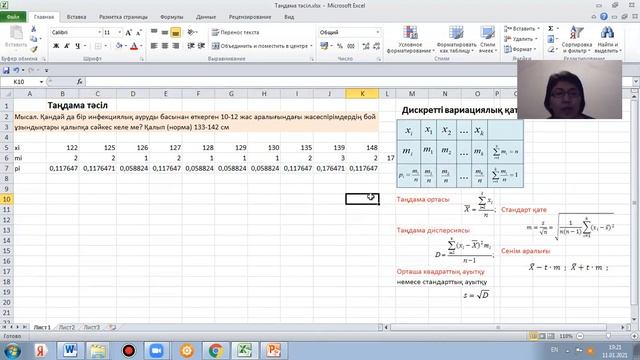This screenshot has width=640, height=360.
Task: Open the font size 11 dropdown
Action: pos(120,32)
